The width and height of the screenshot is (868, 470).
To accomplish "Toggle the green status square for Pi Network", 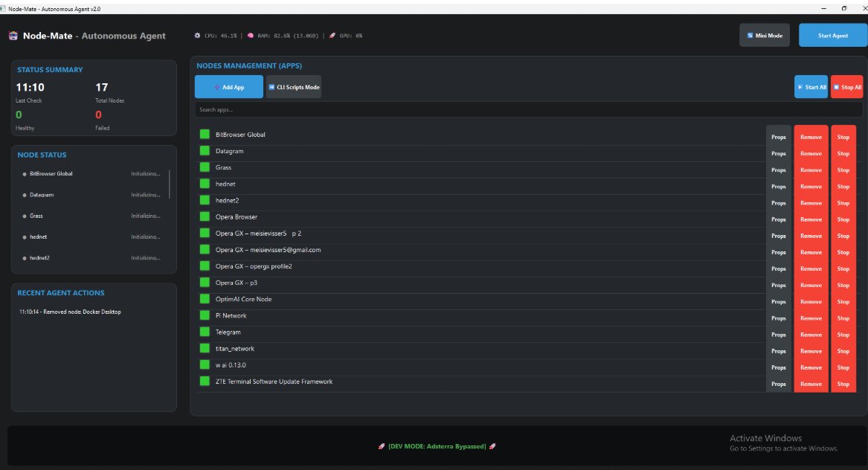I will pos(205,315).
